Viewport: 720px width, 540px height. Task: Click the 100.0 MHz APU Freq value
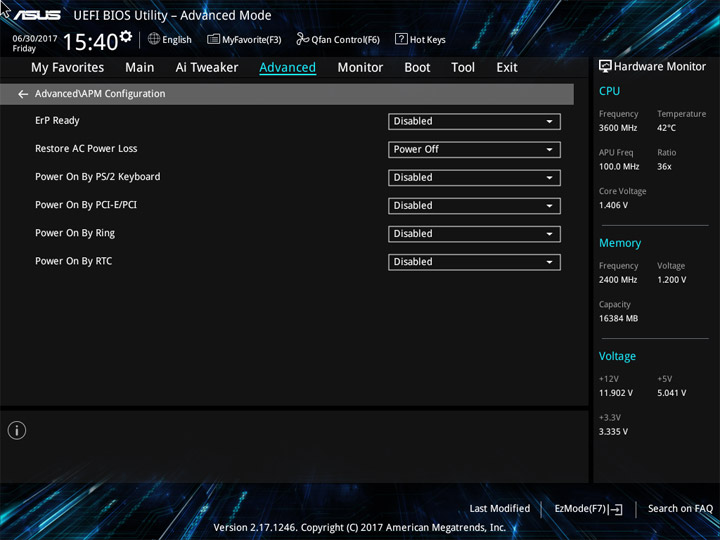619,167
